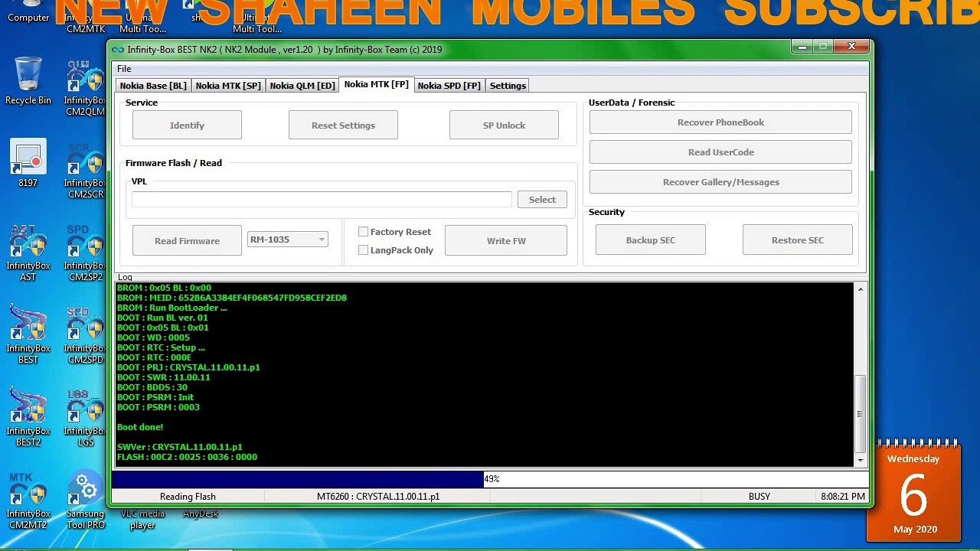Click 'SWVer : CRYSTAL.11.00.11.p1' log line
This screenshot has height=551, width=980.
click(179, 447)
